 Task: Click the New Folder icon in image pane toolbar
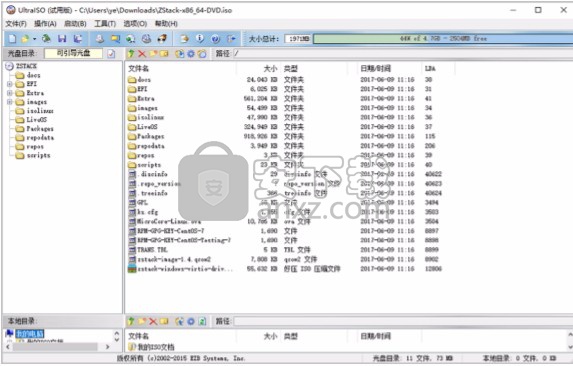pos(153,54)
